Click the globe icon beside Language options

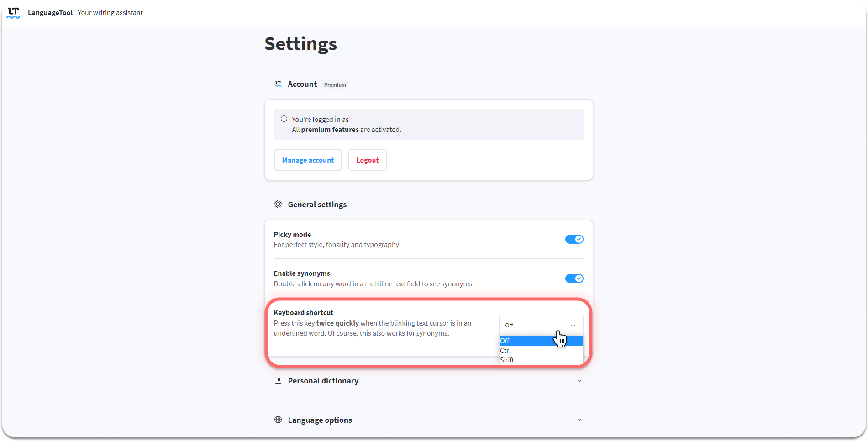tap(278, 420)
